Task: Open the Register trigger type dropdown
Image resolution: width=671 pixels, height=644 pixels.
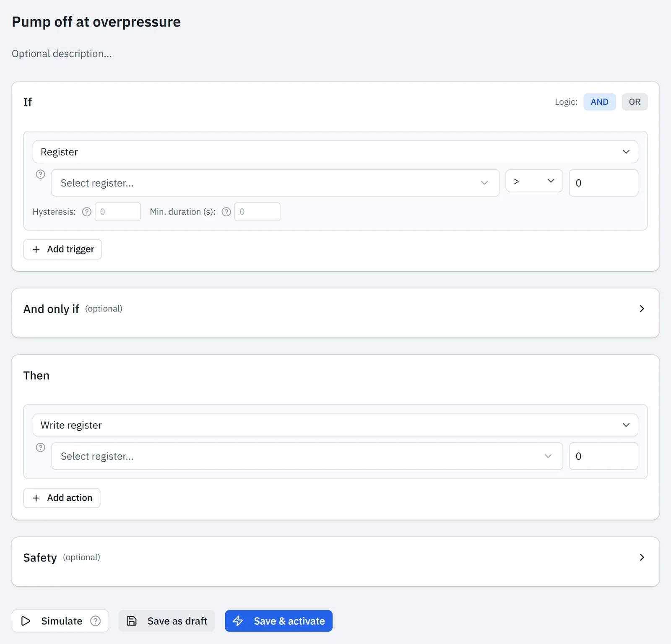Action: pyautogui.click(x=335, y=152)
